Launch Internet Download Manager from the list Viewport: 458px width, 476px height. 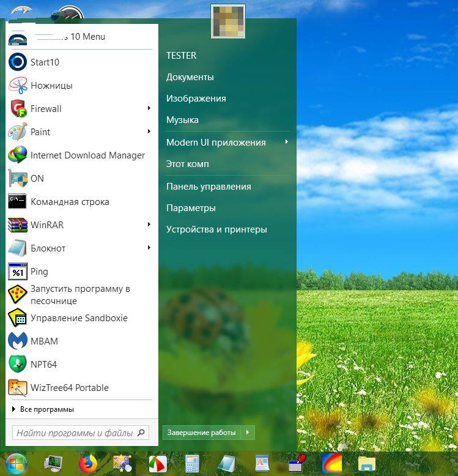point(87,155)
